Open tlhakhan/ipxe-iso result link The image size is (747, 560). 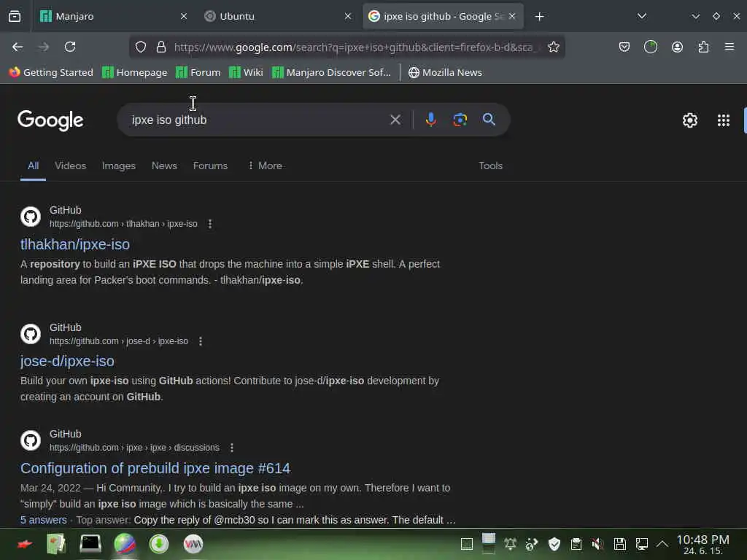tap(75, 244)
